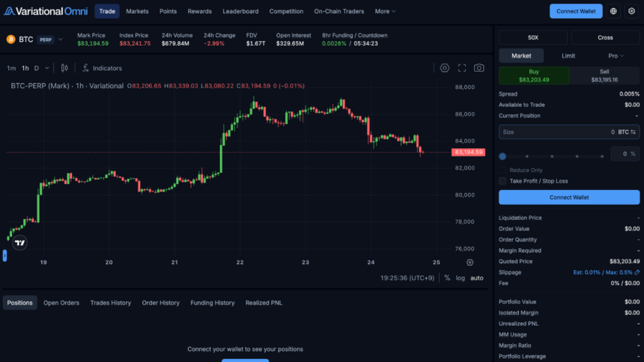Open the Points nav item
This screenshot has width=644, height=362.
pos(168,11)
